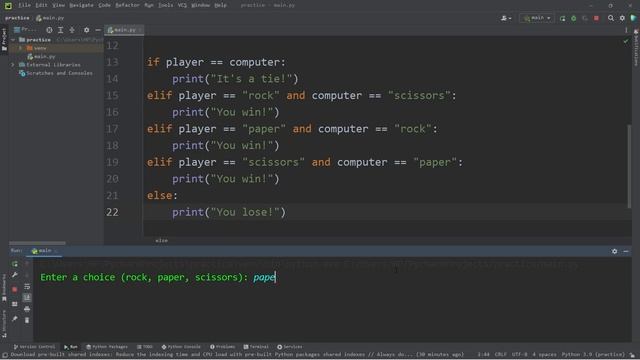Collapse the practice root folder
Screen dimensions: 640x360
pyautogui.click(x=13, y=40)
